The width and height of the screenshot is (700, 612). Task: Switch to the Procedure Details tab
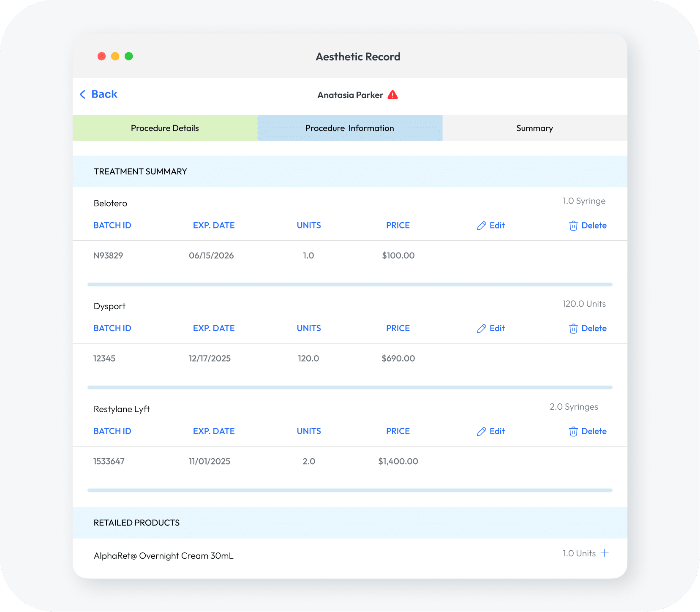click(x=165, y=128)
